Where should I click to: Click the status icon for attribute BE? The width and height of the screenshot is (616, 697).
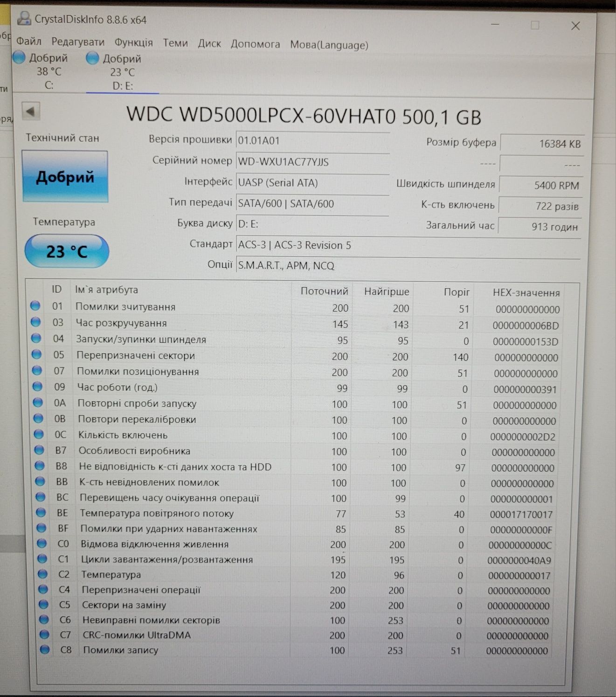click(41, 512)
